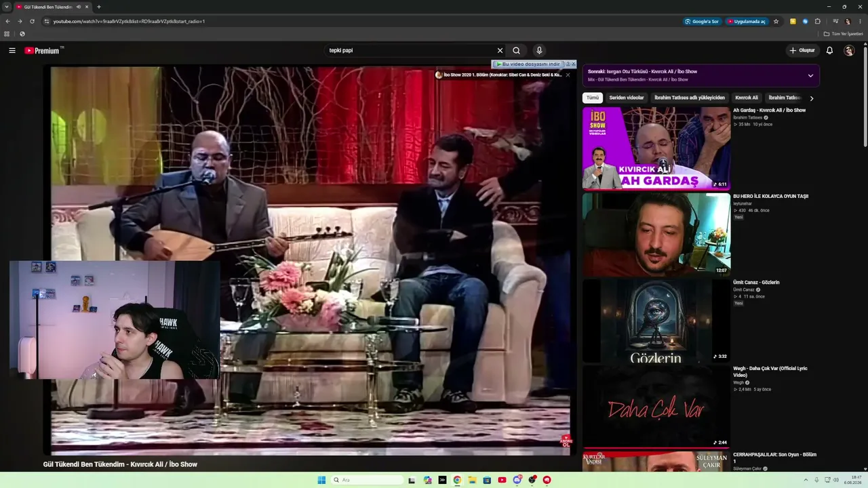Screen dimensions: 868x488
Task: Open the İbo Show 2020 1. Bölüm card
Action: coord(498,75)
